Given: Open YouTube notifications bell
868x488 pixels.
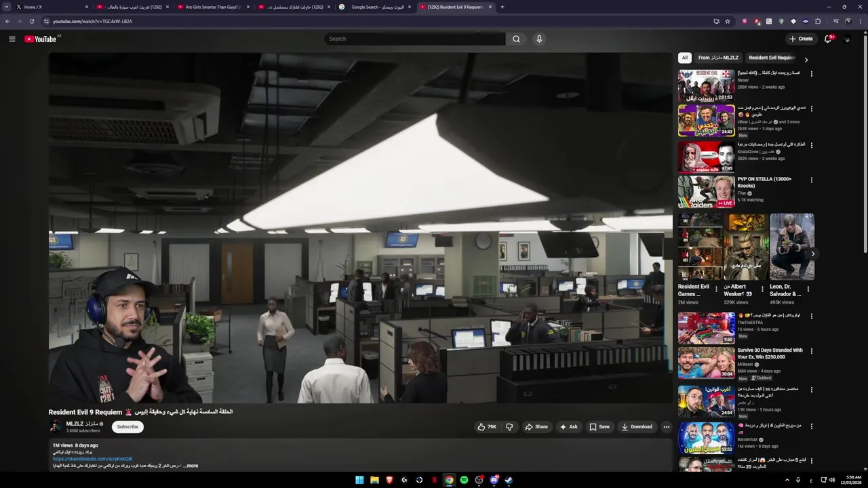Looking at the screenshot, I should (828, 39).
